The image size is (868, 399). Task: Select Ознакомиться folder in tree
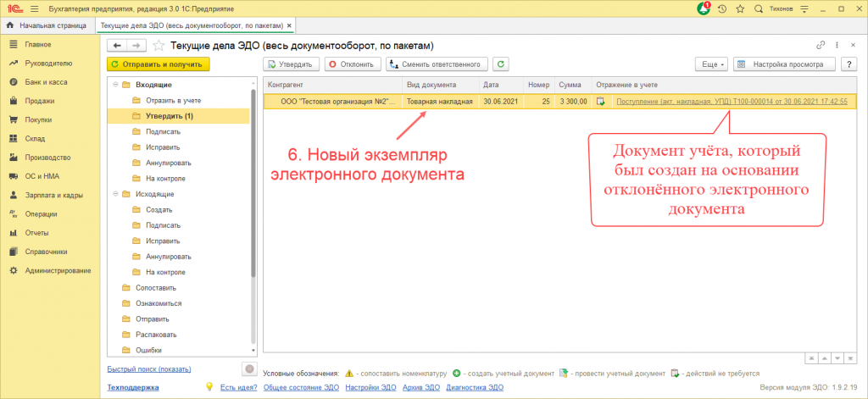(x=159, y=303)
